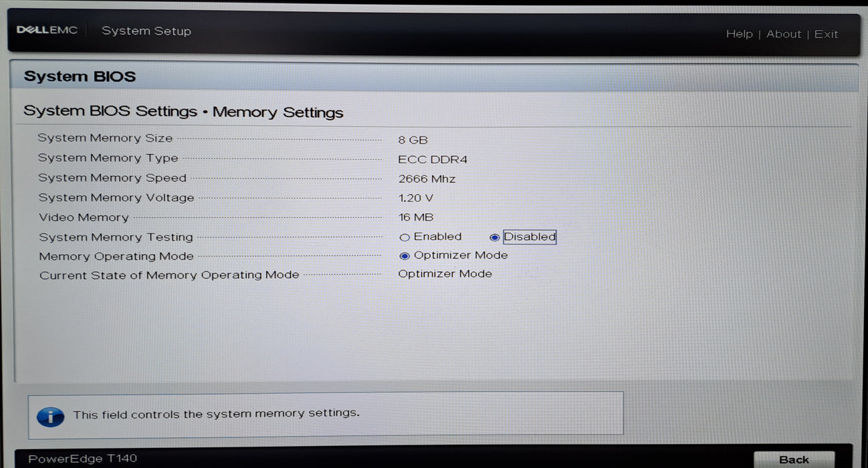This screenshot has height=468, width=868.
Task: Click the System BIOS heading
Action: point(80,76)
